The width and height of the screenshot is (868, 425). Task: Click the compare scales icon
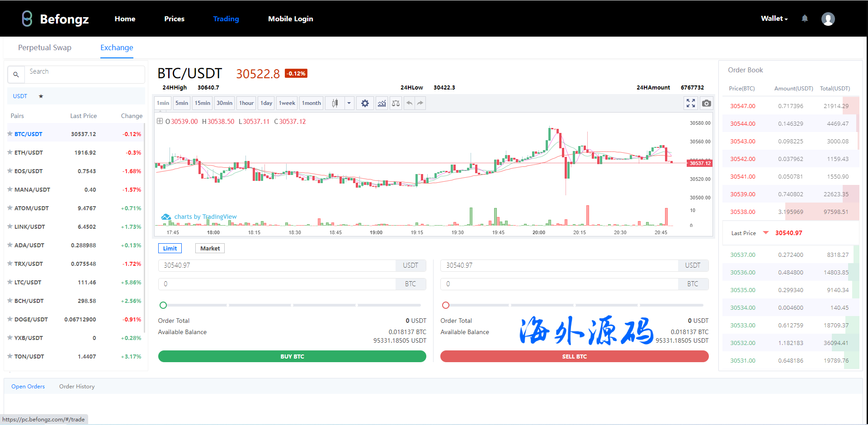click(x=396, y=104)
